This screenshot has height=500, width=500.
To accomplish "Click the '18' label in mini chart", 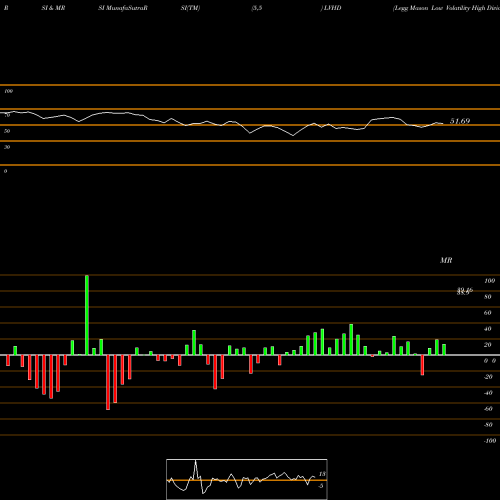I will coord(322,474).
